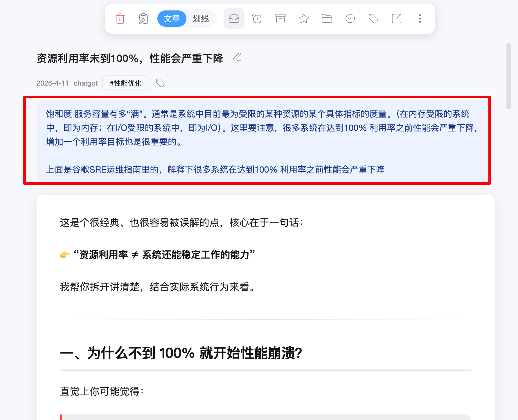Screen dimensions: 518x420
Task: Open comments with the speech bubble icon
Action: (x=350, y=19)
